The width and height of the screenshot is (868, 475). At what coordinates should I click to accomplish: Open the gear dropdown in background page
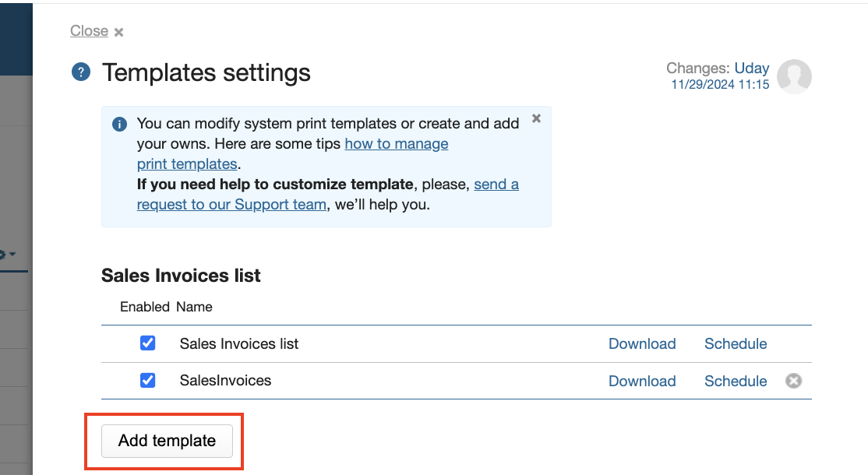point(7,255)
